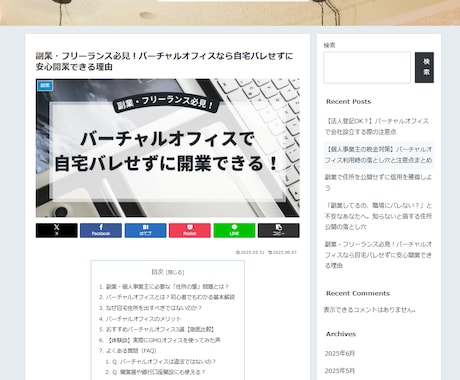Click the Archives heading
Image resolution: width=460 pixels, height=380 pixels.
[341, 334]
